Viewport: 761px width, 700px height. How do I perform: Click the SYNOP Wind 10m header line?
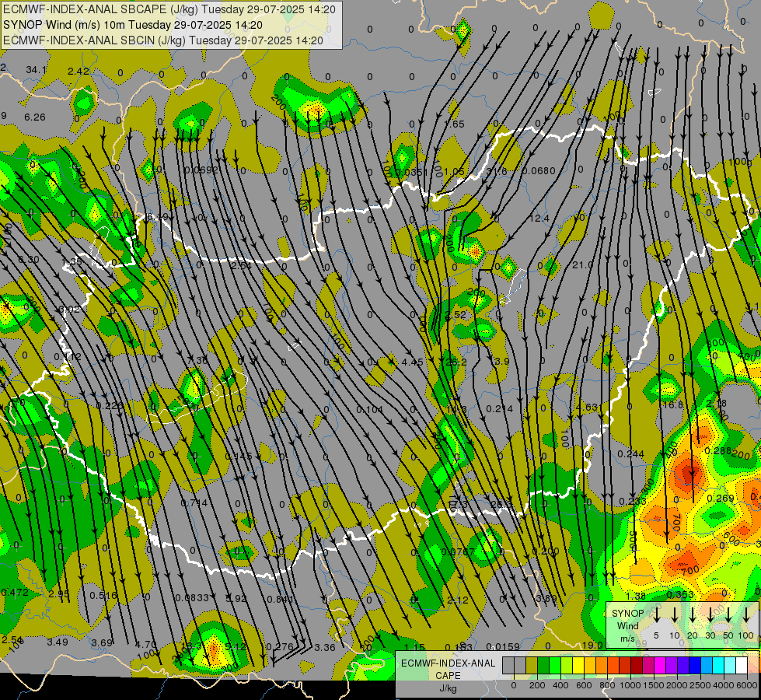tap(132, 25)
